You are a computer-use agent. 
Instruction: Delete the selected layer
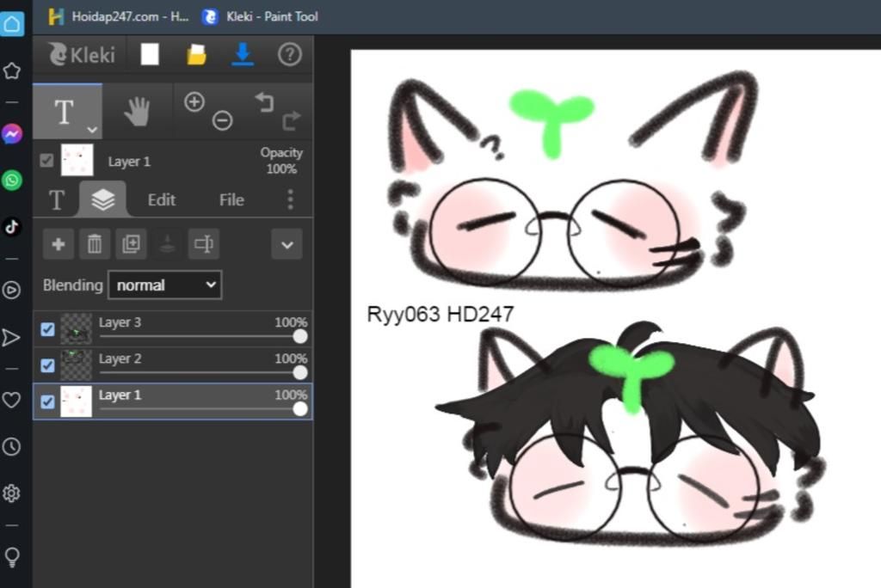[x=95, y=244]
